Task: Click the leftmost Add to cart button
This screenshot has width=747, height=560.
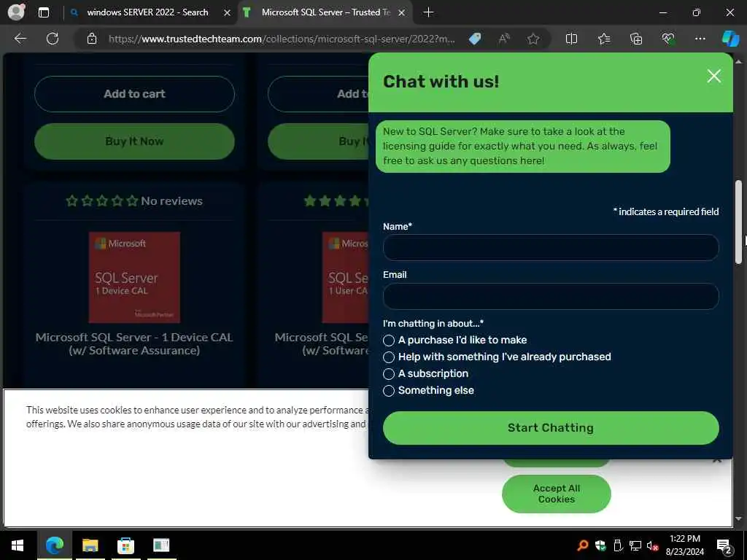Action: click(x=134, y=94)
